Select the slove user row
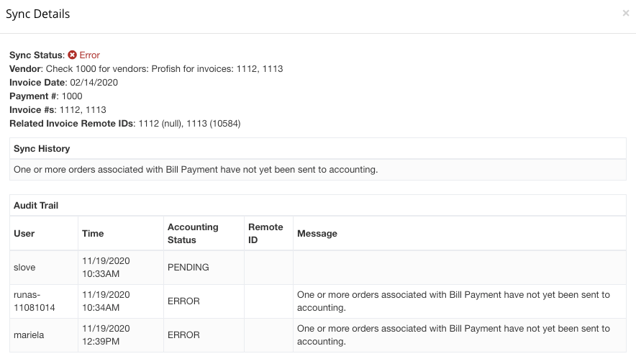The height and width of the screenshot is (364, 636). click(317, 268)
